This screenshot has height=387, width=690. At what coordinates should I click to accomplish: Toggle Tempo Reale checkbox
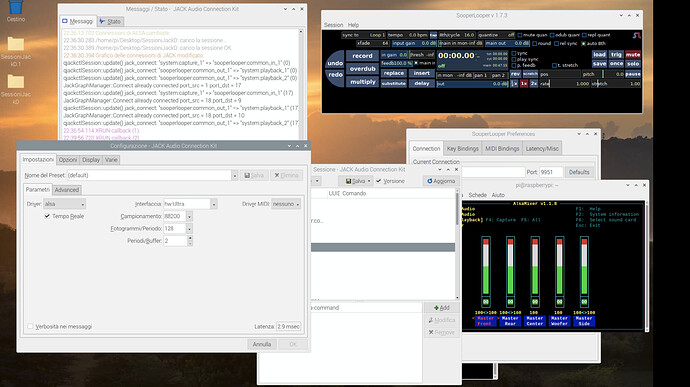[x=47, y=216]
